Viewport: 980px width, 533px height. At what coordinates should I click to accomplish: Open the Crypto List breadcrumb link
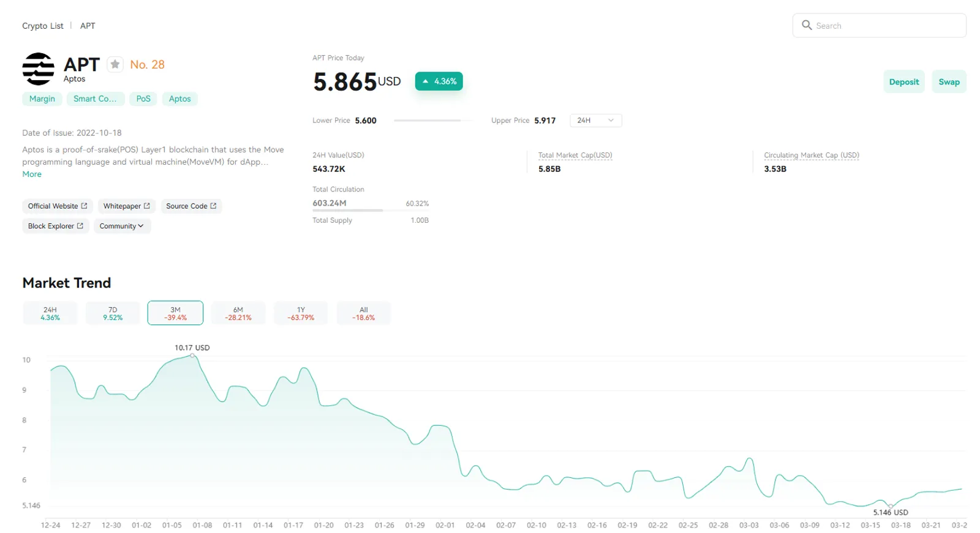[x=43, y=26]
